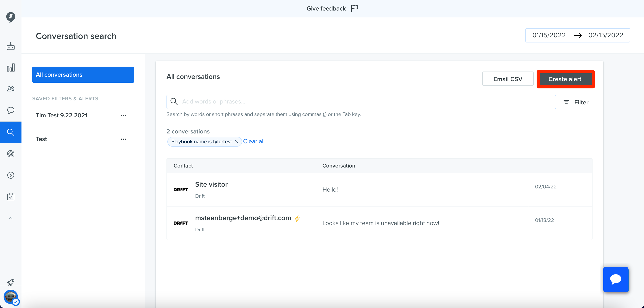Open the Video play icon in sidebar
644x308 pixels.
coord(11,175)
